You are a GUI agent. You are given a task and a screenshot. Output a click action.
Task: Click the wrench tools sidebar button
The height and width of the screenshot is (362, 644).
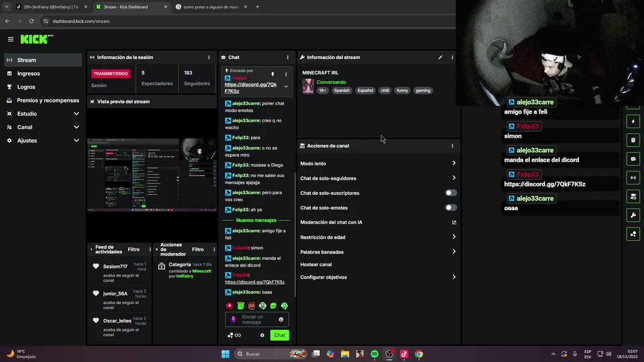tap(633, 215)
